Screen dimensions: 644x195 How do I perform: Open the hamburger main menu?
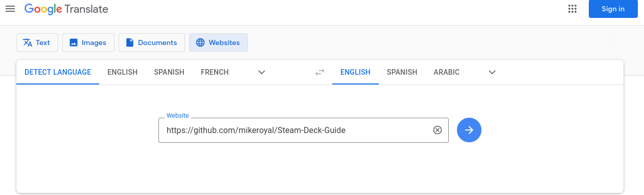point(10,9)
